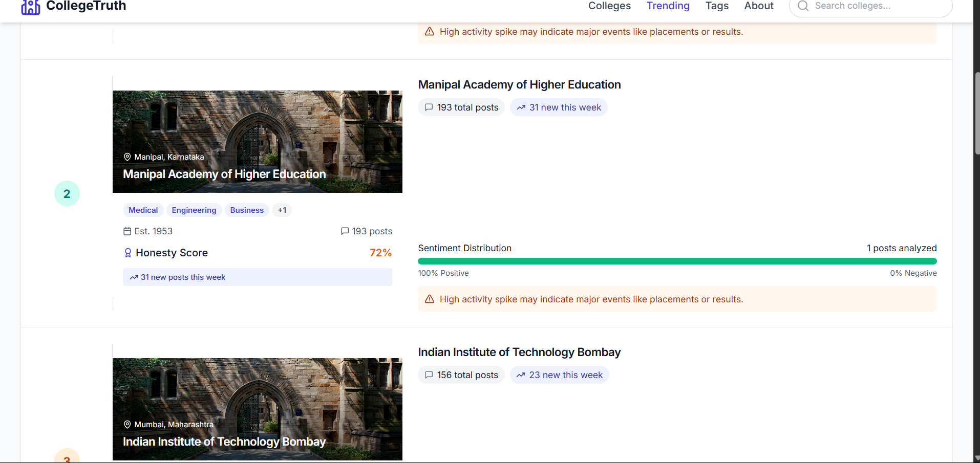
Task: Open the Manipal Academy campus thumbnail
Action: coord(258,142)
